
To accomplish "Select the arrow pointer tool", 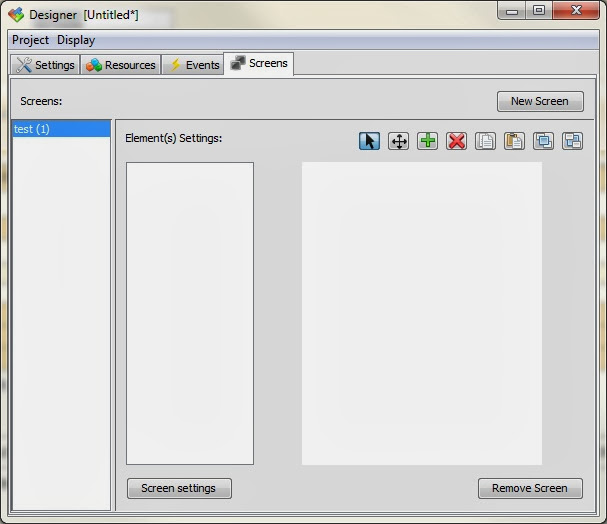I will coord(369,141).
